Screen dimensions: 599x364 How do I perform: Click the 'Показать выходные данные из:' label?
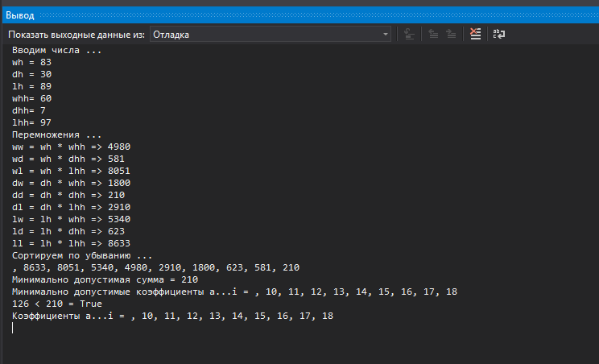[x=76, y=35]
